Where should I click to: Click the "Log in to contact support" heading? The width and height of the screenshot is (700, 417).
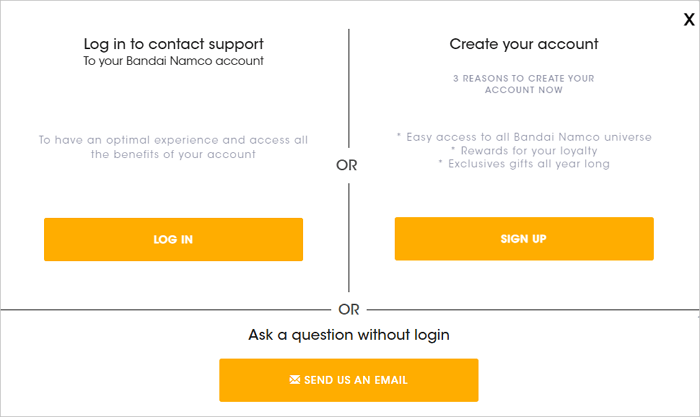[x=173, y=44]
